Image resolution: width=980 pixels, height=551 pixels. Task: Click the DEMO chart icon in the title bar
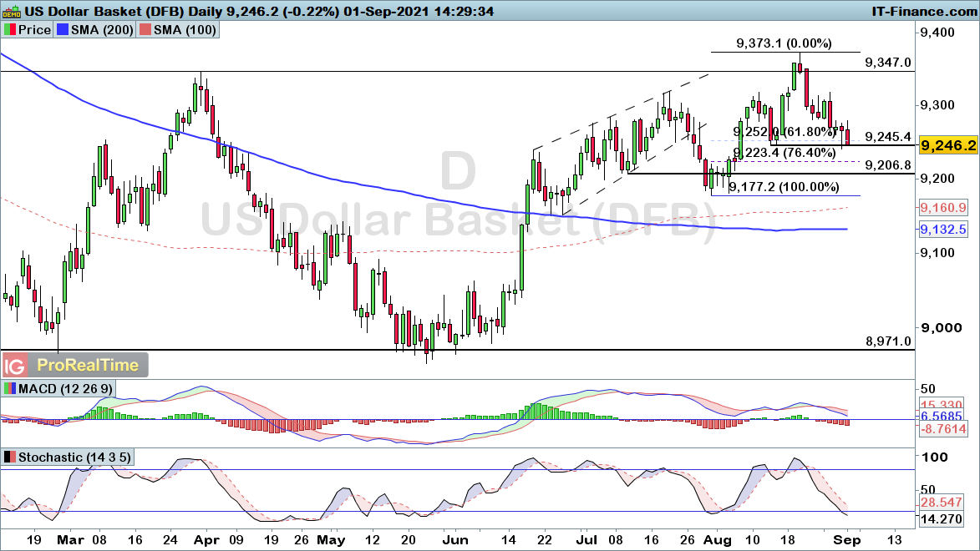(x=11, y=11)
